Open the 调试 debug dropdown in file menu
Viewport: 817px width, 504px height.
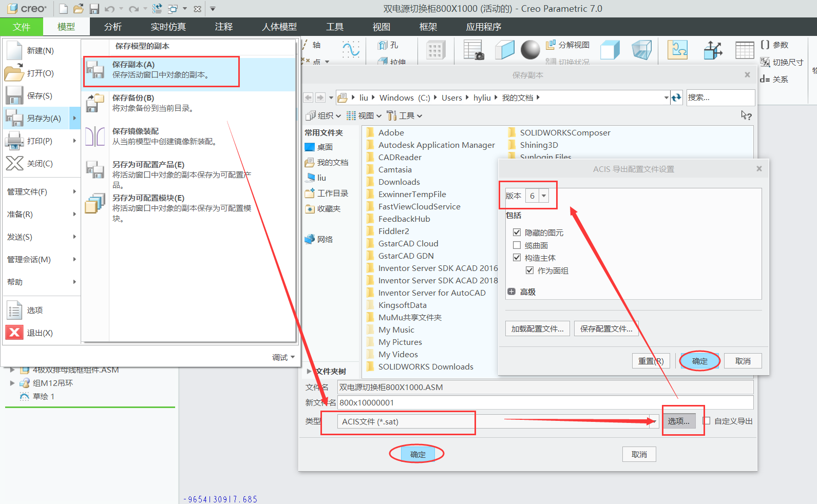(x=283, y=357)
